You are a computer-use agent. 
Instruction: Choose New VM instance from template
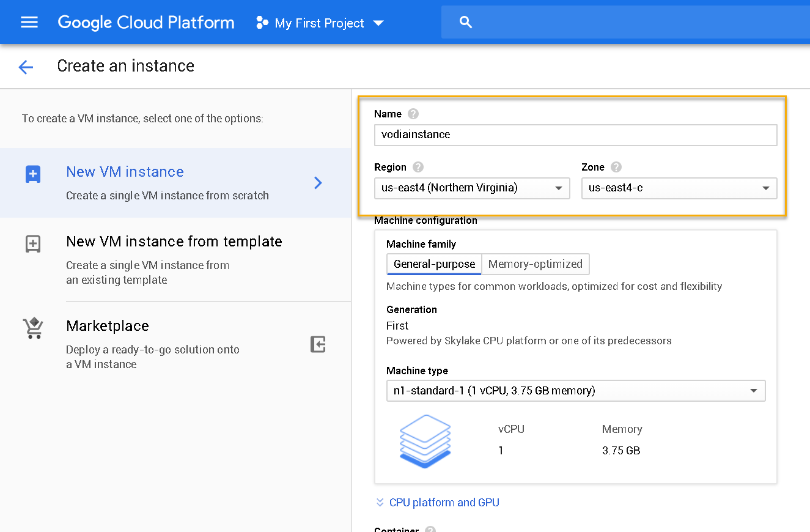click(x=175, y=260)
